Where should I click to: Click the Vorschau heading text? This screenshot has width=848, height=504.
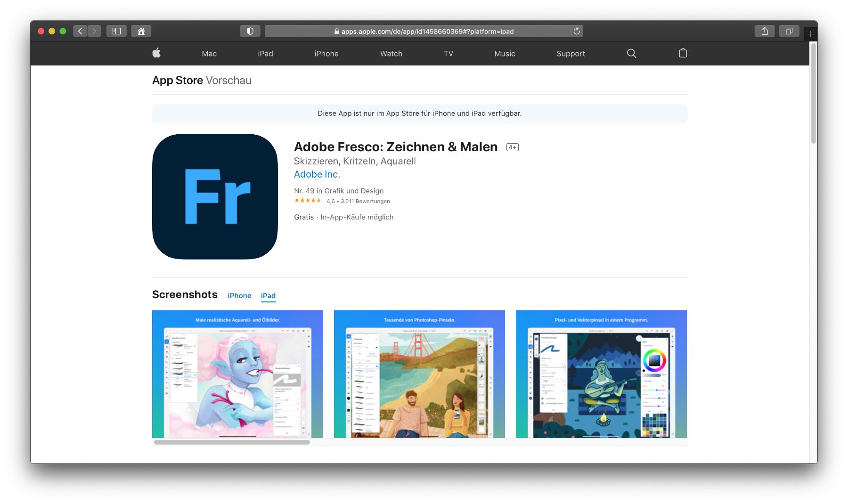(228, 81)
